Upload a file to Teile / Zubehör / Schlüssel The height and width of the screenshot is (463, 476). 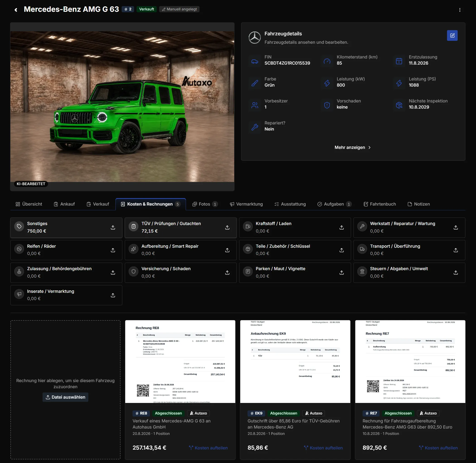click(x=342, y=250)
